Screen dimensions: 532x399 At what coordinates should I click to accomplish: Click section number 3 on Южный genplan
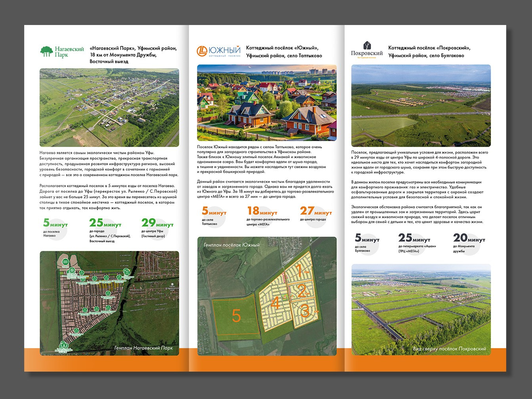pos(305,311)
